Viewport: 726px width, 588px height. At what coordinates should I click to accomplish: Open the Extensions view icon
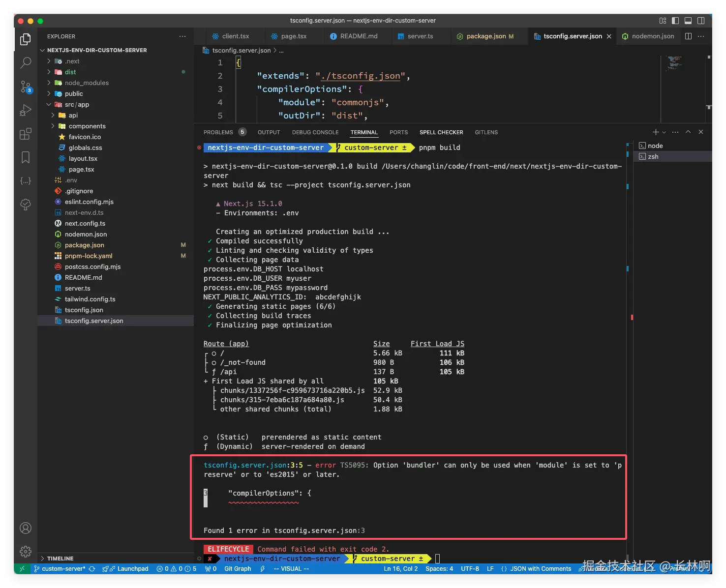pos(26,134)
